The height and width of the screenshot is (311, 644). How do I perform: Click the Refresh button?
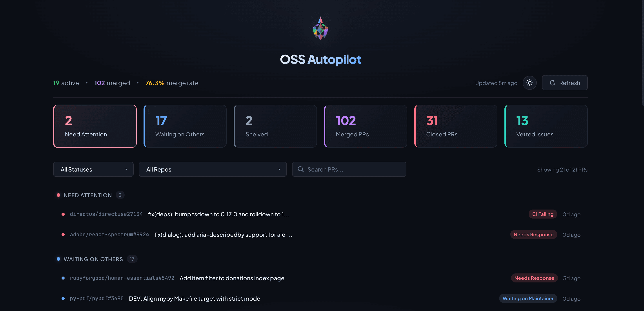[x=564, y=83]
